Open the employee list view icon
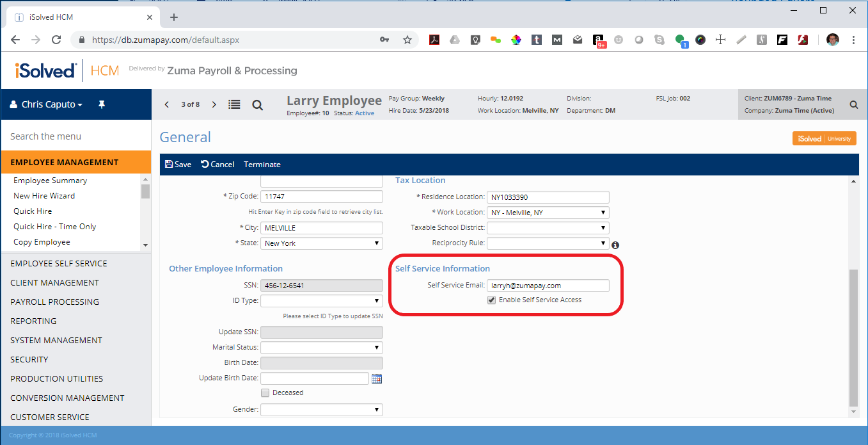 [234, 105]
